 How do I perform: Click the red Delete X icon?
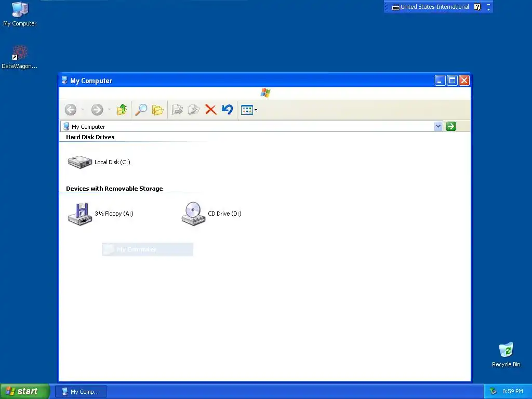tap(211, 110)
